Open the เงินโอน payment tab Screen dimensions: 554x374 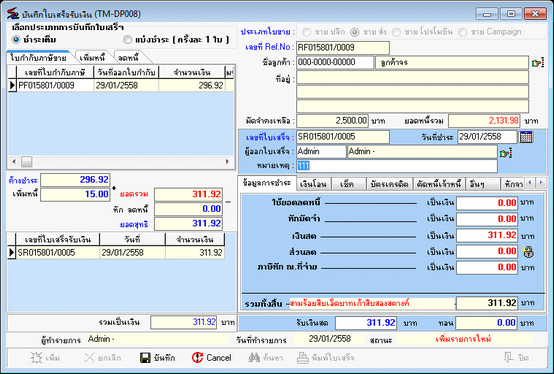313,184
